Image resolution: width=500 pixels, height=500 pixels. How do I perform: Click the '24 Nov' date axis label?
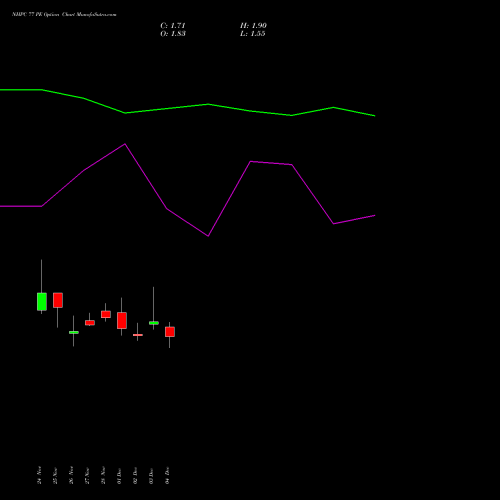click(x=39, y=475)
